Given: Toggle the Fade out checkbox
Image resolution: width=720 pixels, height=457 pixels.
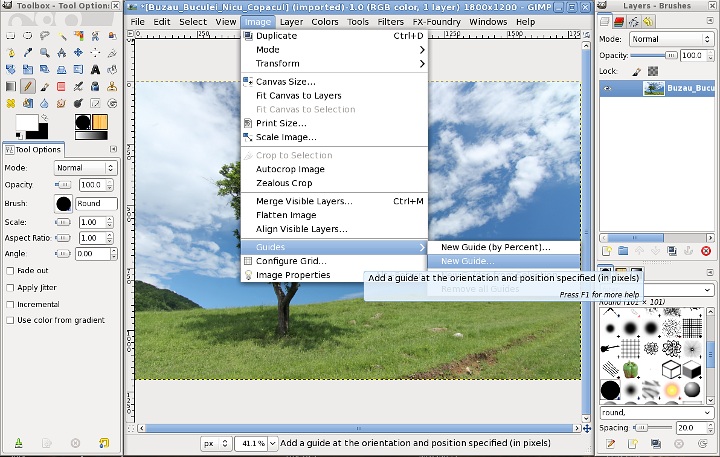Looking at the screenshot, I should [10, 271].
